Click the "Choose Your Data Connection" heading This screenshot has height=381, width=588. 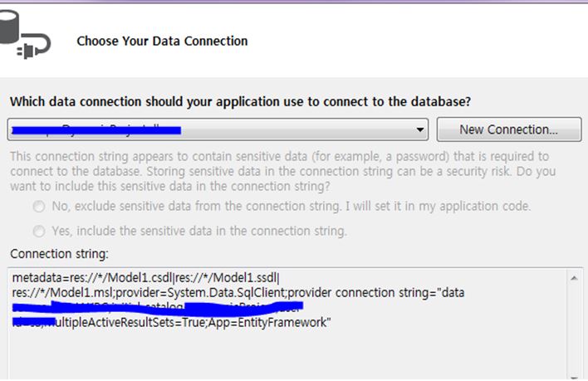(162, 41)
